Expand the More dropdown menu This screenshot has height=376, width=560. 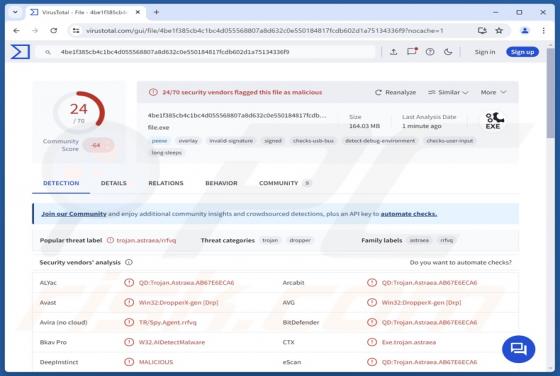coord(493,92)
